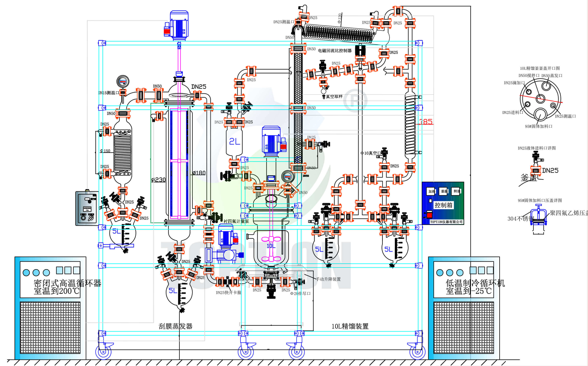The width and height of the screenshot is (588, 366).
Task: Click the 95#固体加料口压盖详图 title
Action: coord(540,200)
